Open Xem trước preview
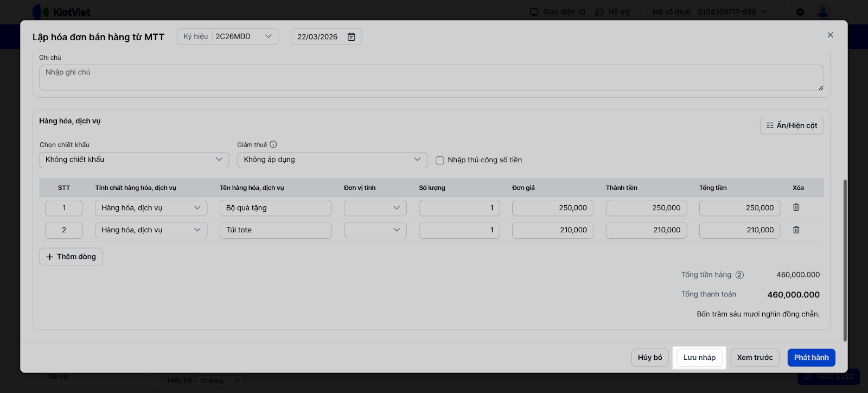 coord(755,358)
